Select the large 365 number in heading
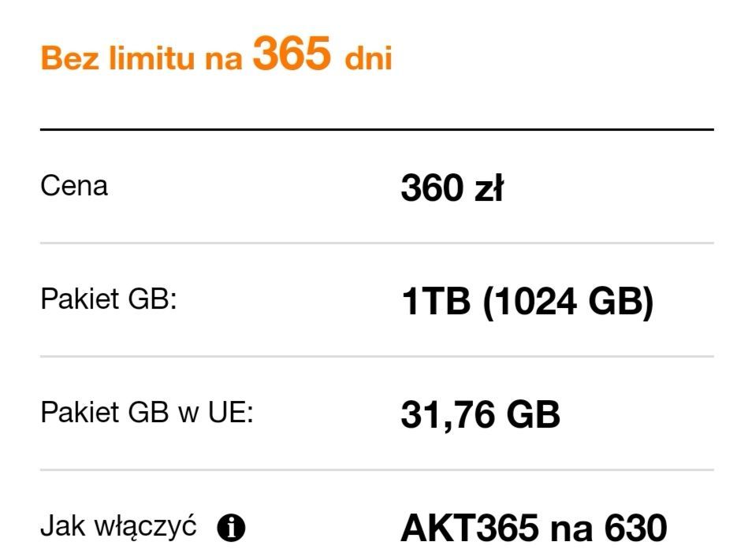This screenshot has width=741, height=560. click(x=292, y=54)
